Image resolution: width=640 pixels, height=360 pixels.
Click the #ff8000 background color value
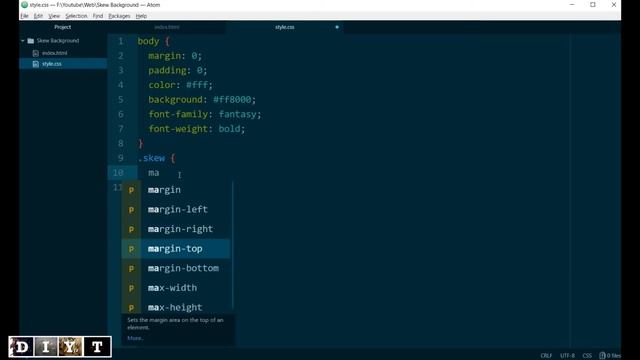click(232, 100)
